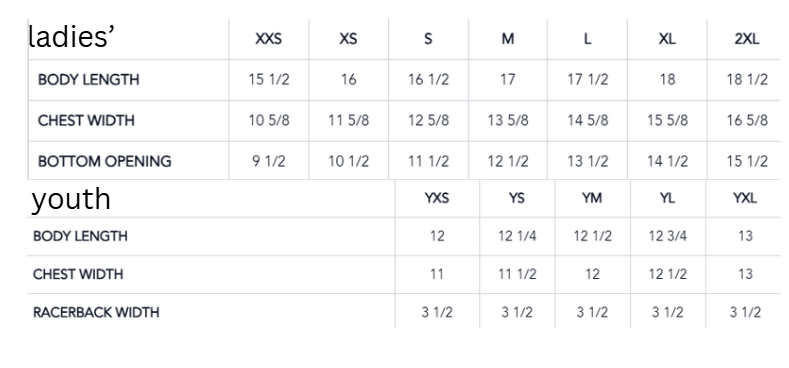The image size is (789, 368).
Task: Click the youth YXS size header
Action: click(437, 198)
